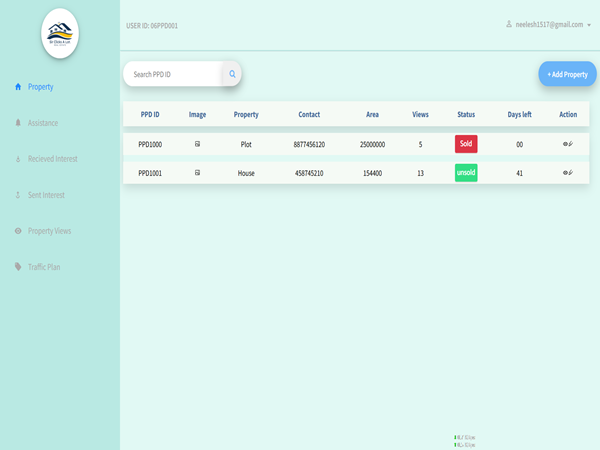Toggle the unsold status badge for PPD1001
This screenshot has height=450, width=600.
click(466, 172)
